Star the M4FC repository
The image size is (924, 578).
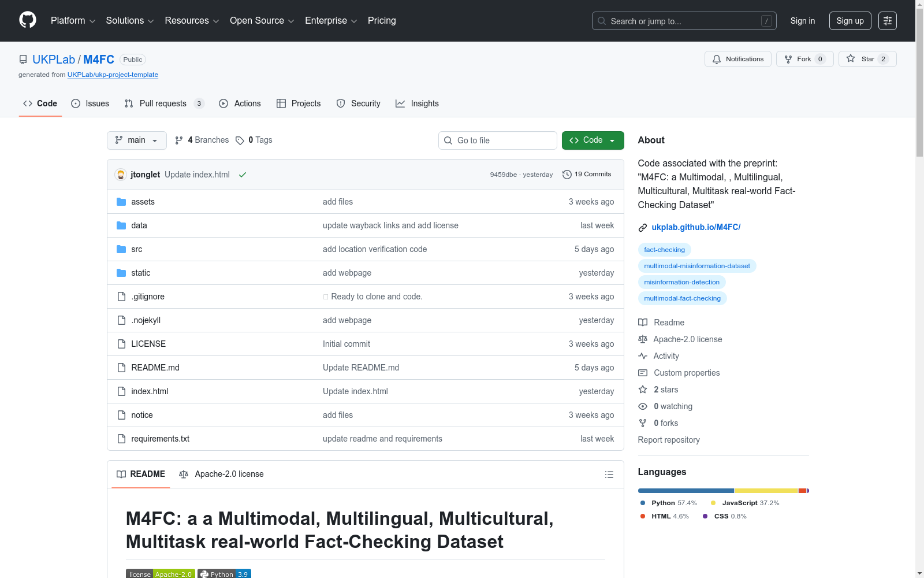[867, 59]
